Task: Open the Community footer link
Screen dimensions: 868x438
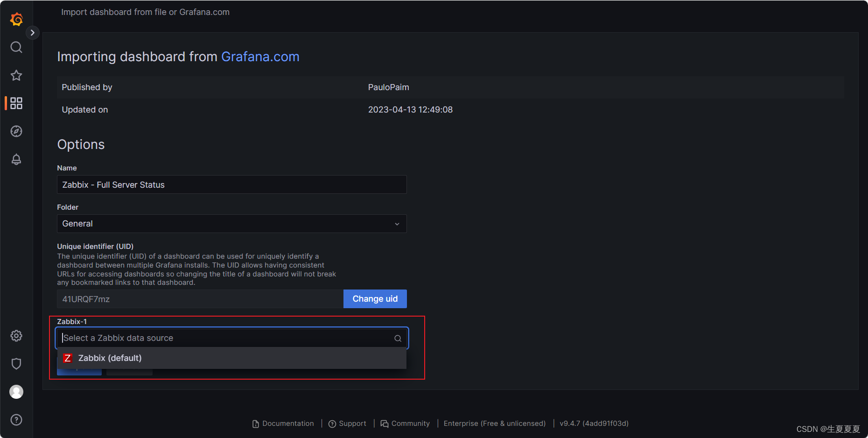Action: (x=405, y=424)
